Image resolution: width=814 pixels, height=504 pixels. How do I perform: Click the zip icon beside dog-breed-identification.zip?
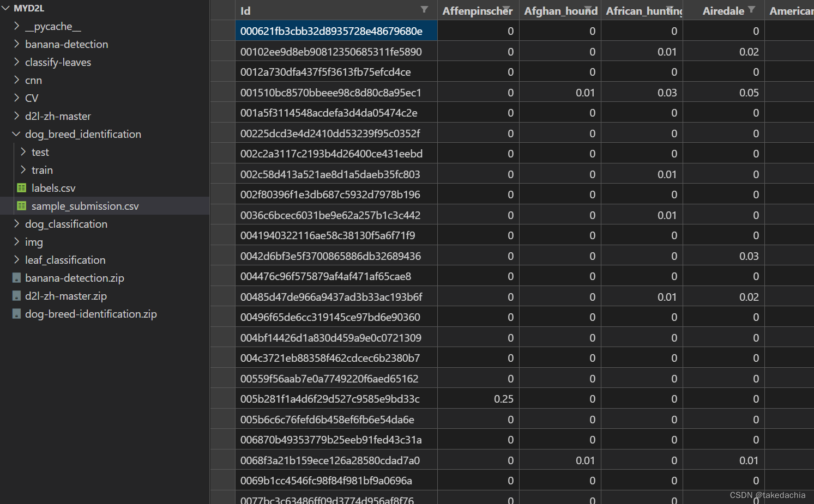coord(16,314)
